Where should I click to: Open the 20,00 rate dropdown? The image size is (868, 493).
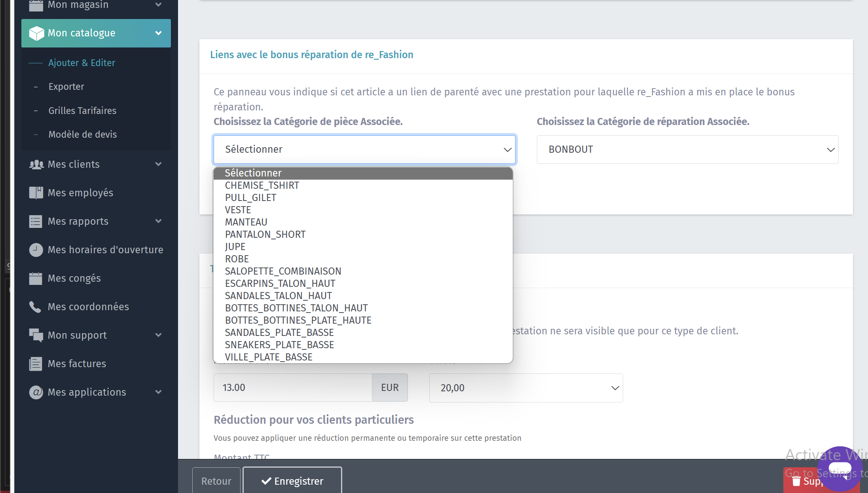tap(526, 388)
